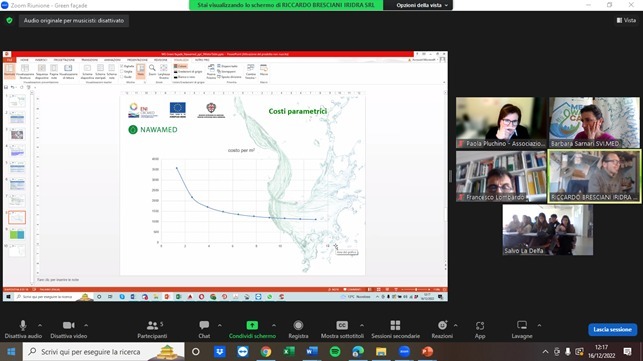Open Sessioni secondarie breakout rooms
This screenshot has height=361, width=643.
click(395, 329)
